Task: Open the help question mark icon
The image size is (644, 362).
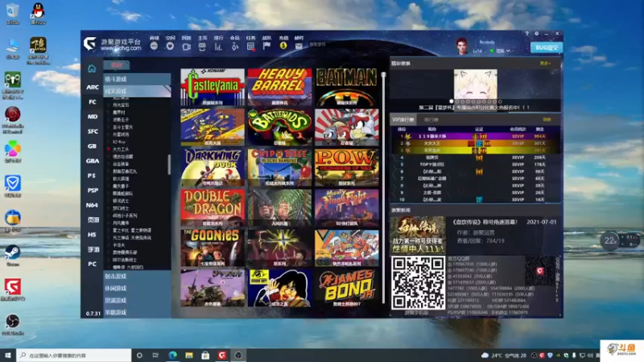Action: (527, 34)
